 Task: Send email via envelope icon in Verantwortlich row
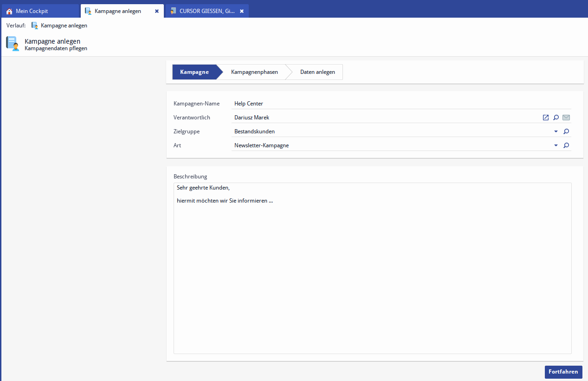(x=566, y=118)
